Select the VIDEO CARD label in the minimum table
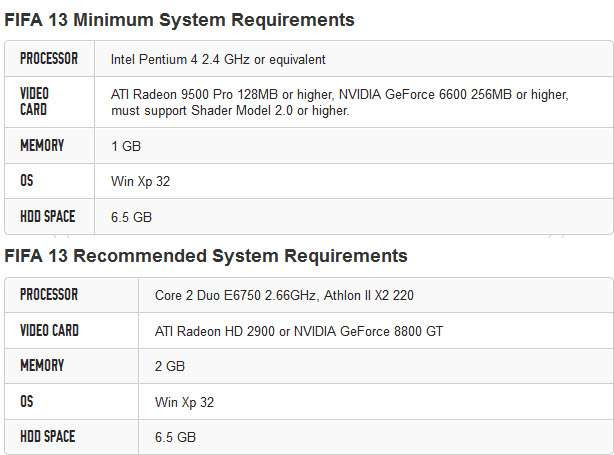614x455 pixels. pyautogui.click(x=34, y=101)
